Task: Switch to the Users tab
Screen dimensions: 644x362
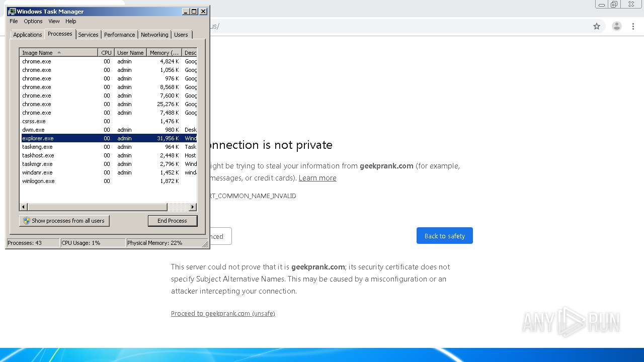Action: pyautogui.click(x=181, y=35)
